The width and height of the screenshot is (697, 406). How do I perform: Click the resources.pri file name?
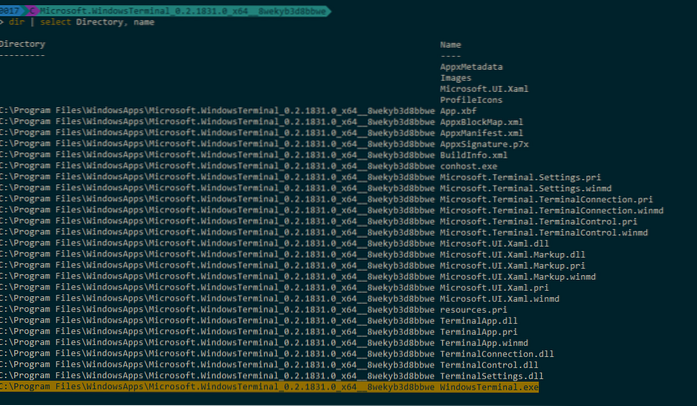[473, 308]
